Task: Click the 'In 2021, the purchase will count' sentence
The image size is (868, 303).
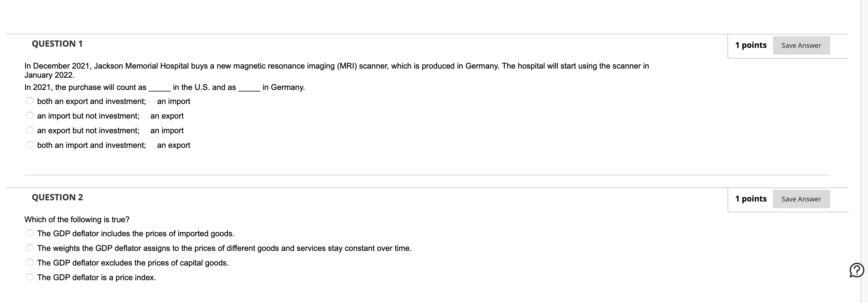Action: [x=165, y=87]
